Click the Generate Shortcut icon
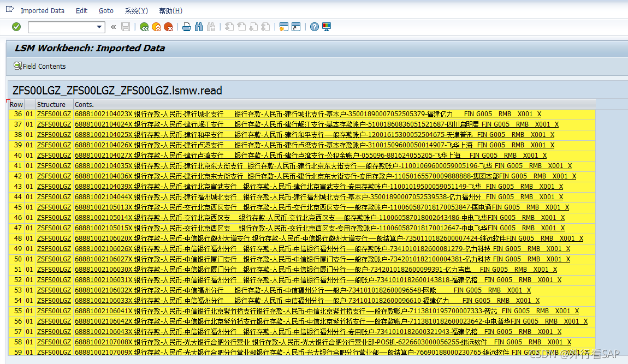The image size is (628, 364). pyautogui.click(x=296, y=27)
